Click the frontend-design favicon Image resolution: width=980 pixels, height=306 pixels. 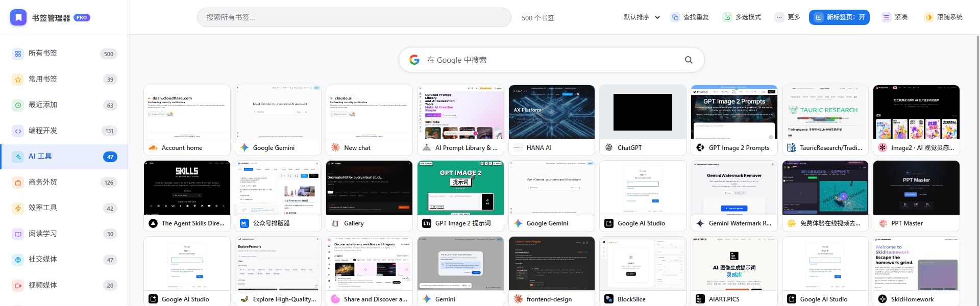coord(518,299)
